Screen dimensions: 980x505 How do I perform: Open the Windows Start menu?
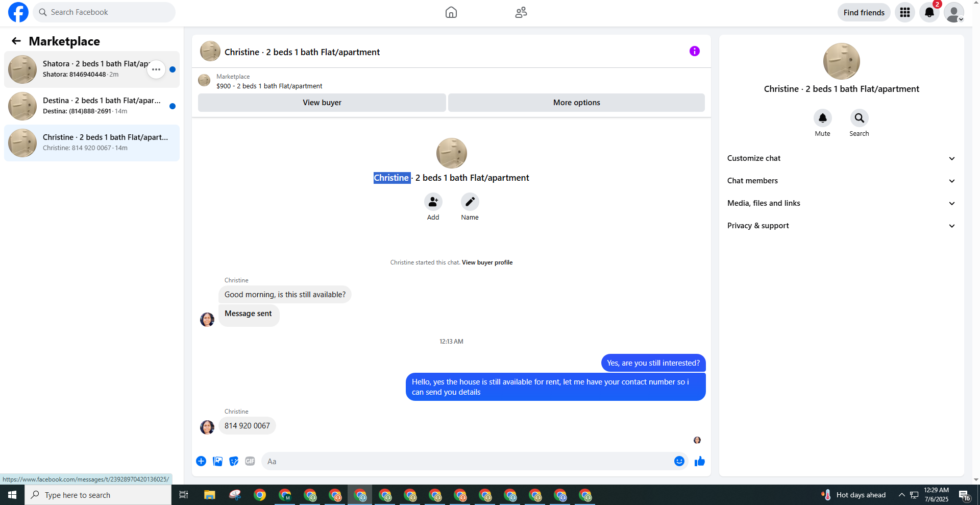12,495
